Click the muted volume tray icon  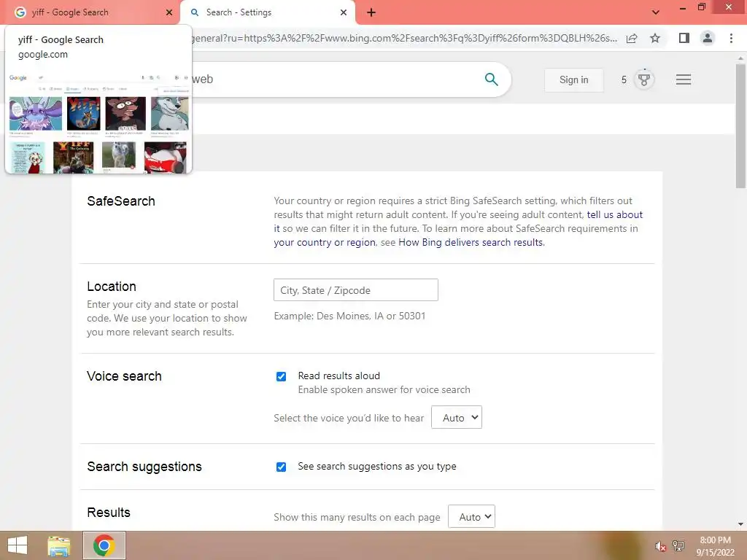click(x=660, y=546)
